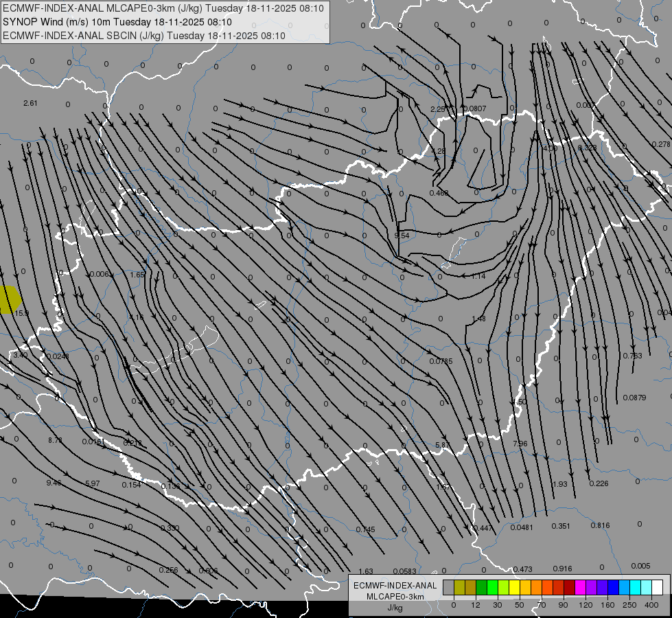Click the map value 0.0248
Viewport: 672px width, 618px height.
point(58,356)
